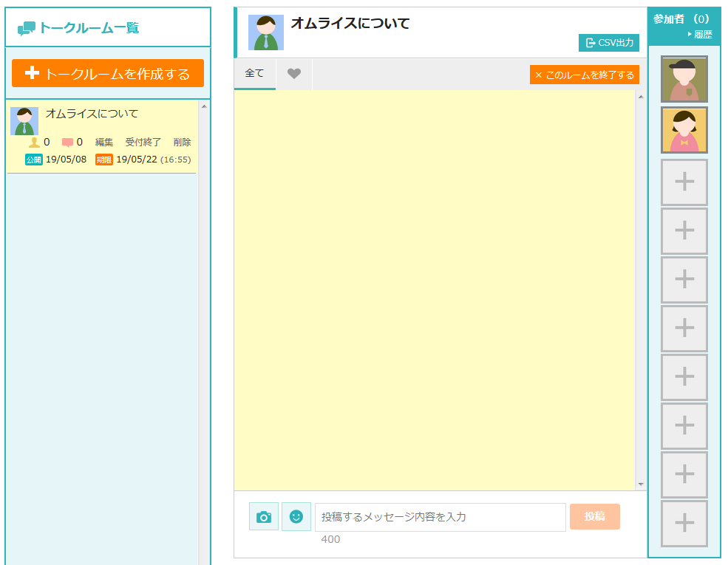Image resolution: width=728 pixels, height=565 pixels.
Task: Click トークルームを作成する button
Action: pos(108,74)
